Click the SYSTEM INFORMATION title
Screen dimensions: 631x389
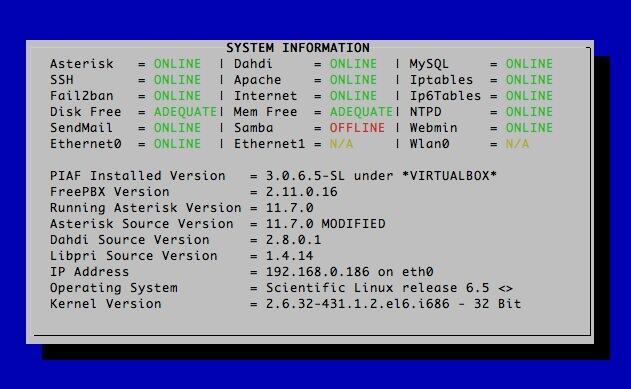coord(298,48)
